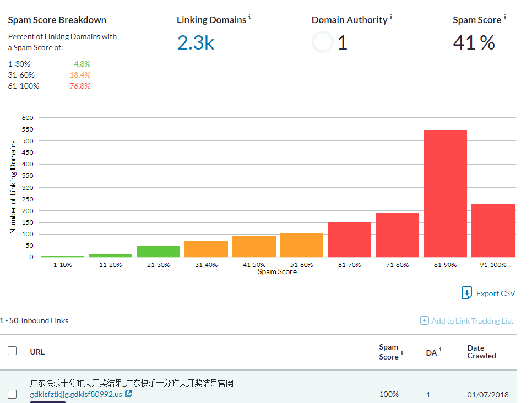Screen dimensions: 532x403
Task: Click the Export CSV link
Action: click(495, 293)
